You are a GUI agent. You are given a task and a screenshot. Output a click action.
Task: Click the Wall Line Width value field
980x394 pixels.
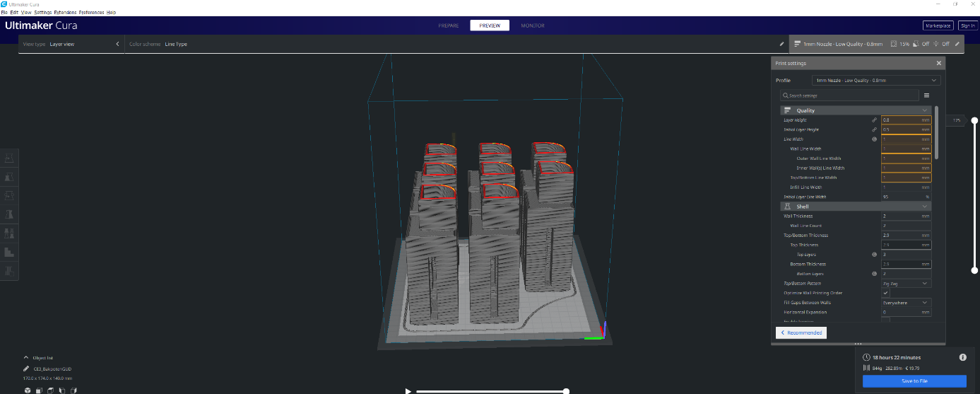(x=906, y=149)
